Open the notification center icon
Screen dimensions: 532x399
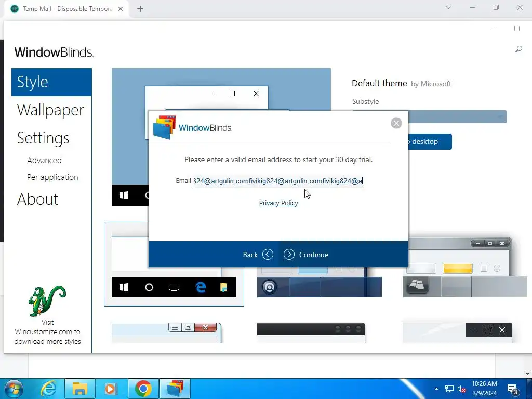[512, 390]
